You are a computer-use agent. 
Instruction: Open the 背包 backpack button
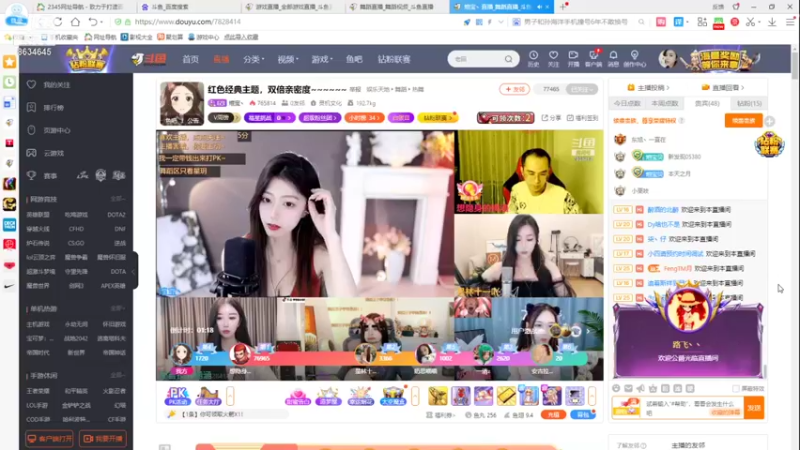click(583, 415)
